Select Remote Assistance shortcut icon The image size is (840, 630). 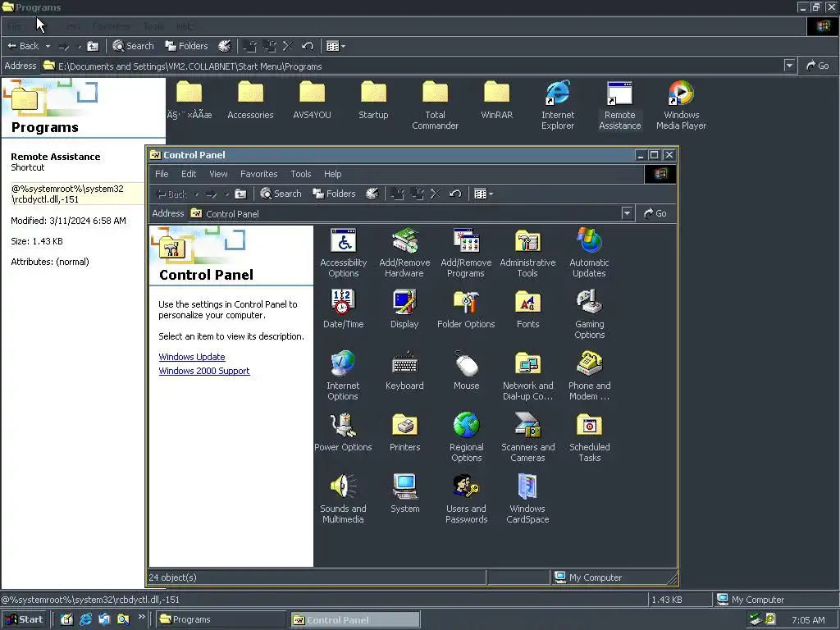click(x=620, y=106)
